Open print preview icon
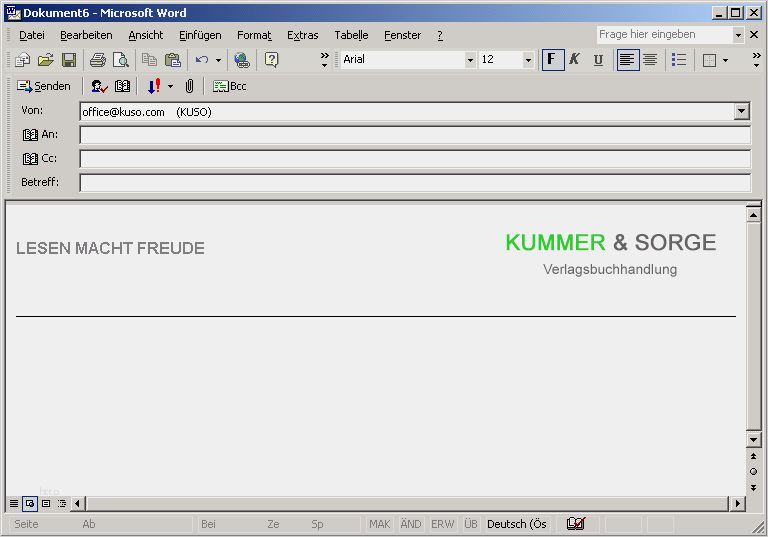This screenshot has height=537, width=768. coord(120,60)
